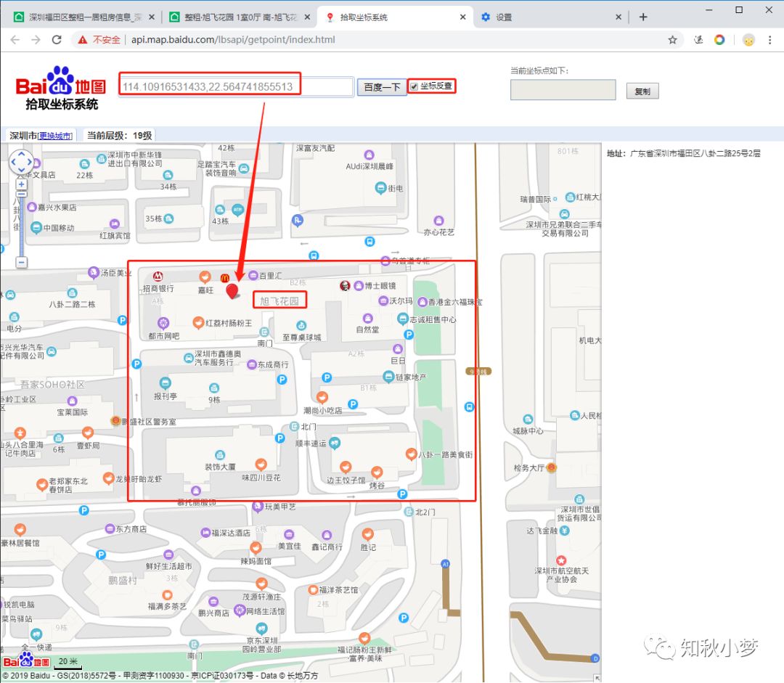Click the address result text 八卦二路25号2层
This screenshot has height=683, width=784.
tap(722, 153)
